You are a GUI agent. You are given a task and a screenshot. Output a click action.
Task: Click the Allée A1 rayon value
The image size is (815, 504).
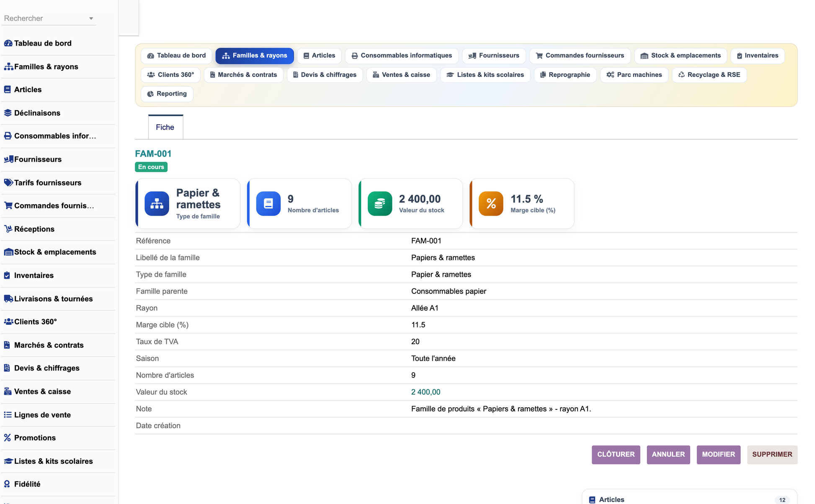[425, 308]
